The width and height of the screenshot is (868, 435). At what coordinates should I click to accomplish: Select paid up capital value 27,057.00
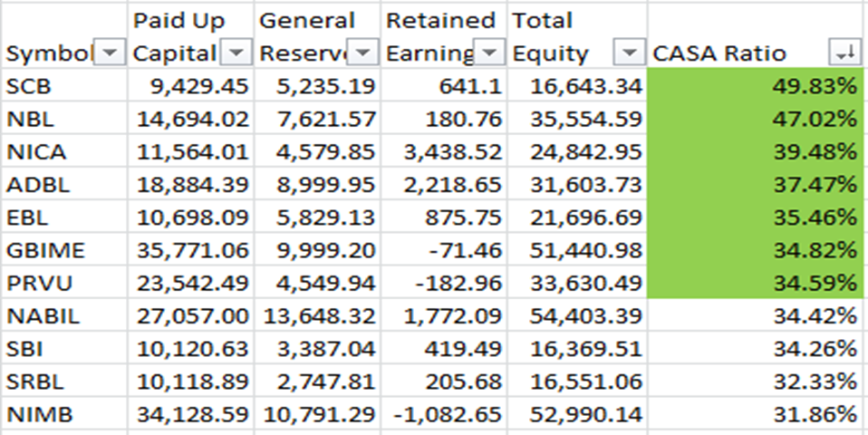[x=191, y=316]
